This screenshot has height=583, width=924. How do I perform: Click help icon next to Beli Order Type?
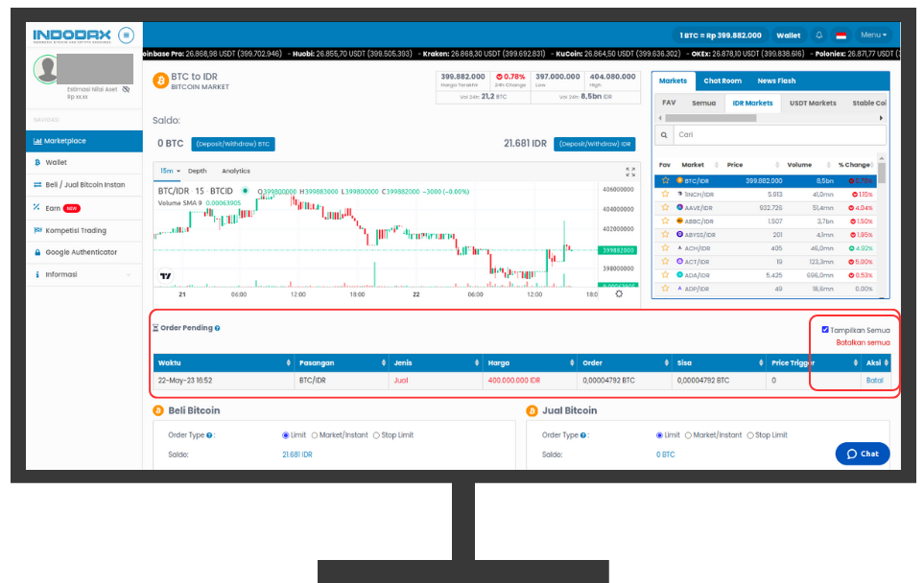coord(209,435)
